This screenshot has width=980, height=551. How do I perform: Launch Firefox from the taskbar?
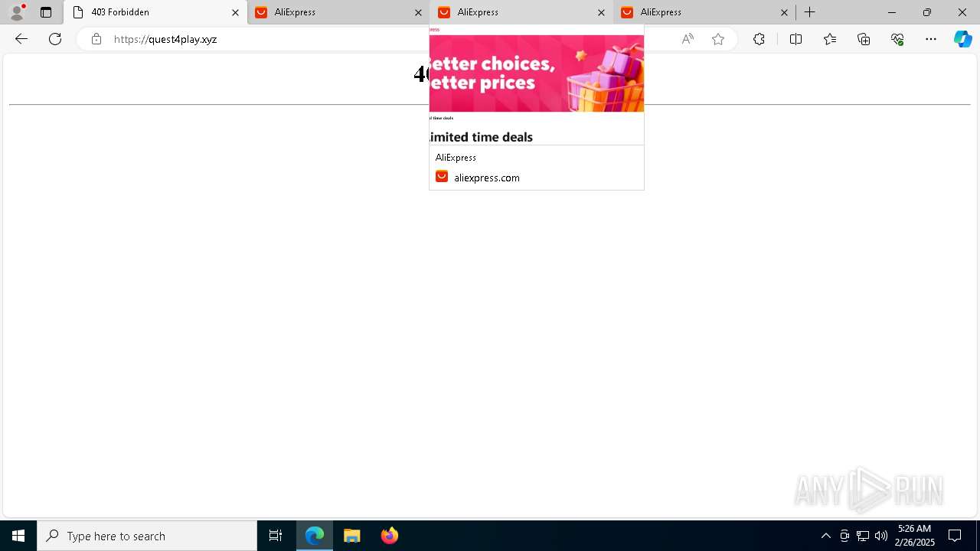point(390,536)
